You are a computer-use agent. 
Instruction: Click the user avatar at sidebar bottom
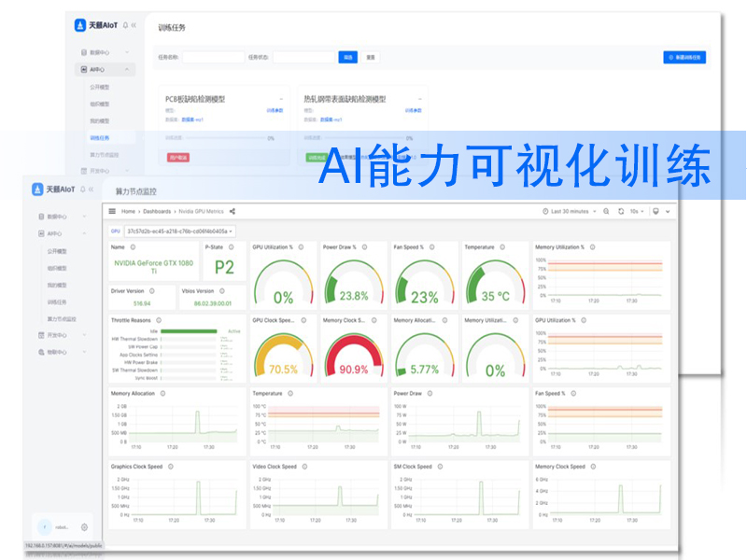45,527
